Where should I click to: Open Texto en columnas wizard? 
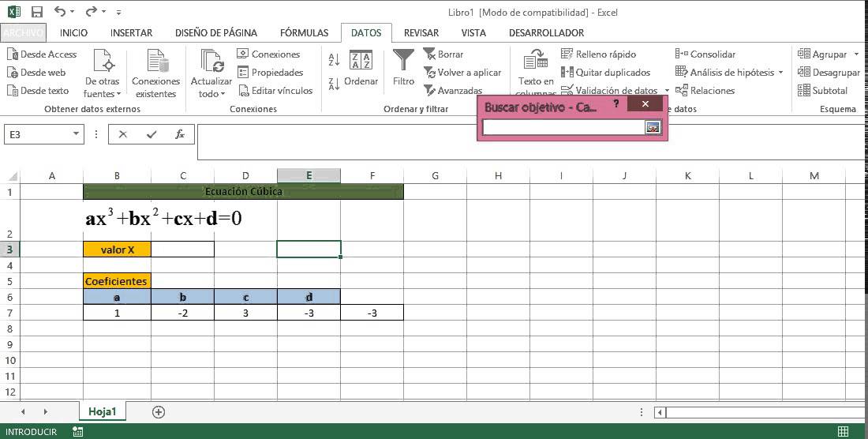tap(535, 73)
